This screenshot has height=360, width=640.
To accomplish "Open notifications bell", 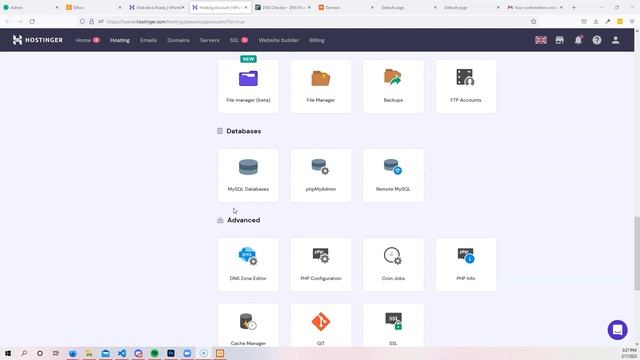I will click(578, 40).
